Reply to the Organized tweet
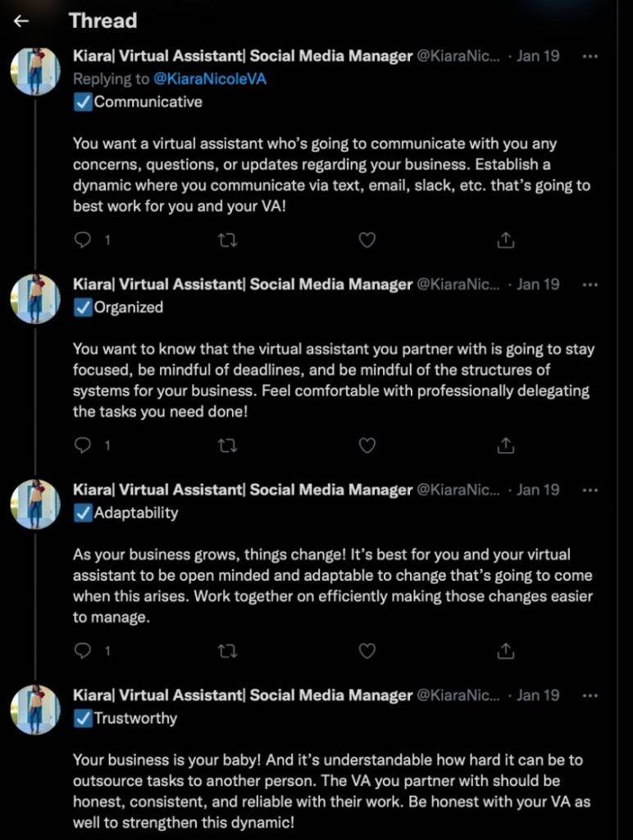Viewport: 633px width, 840px height. coord(83,445)
